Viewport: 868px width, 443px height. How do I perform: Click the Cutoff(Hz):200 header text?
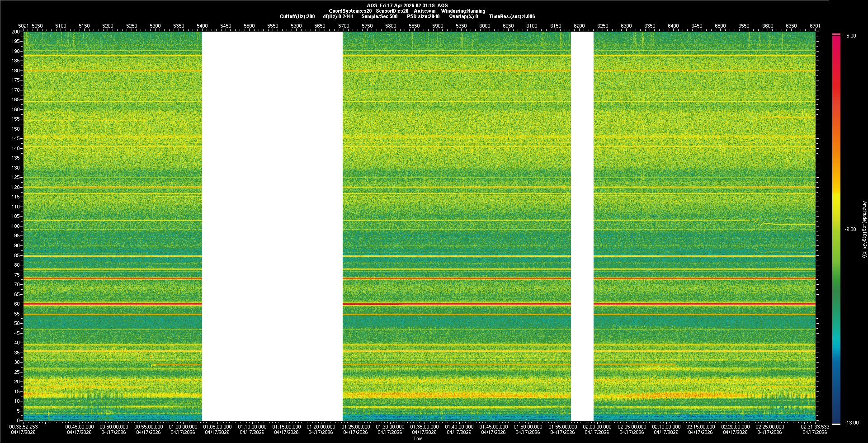point(297,16)
